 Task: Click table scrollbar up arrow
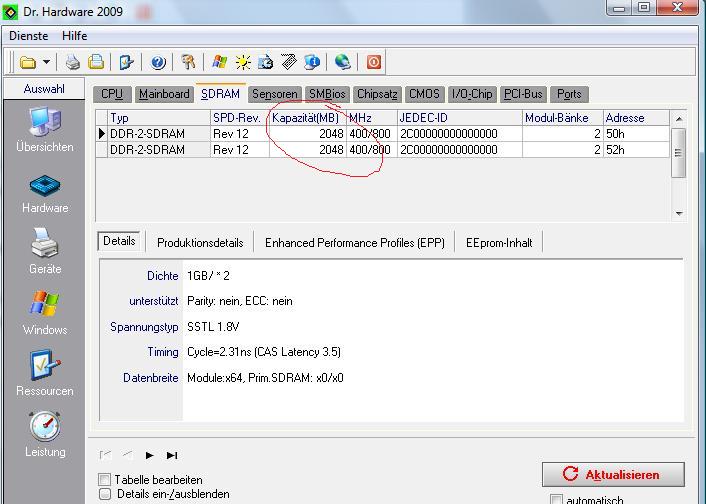click(x=679, y=119)
